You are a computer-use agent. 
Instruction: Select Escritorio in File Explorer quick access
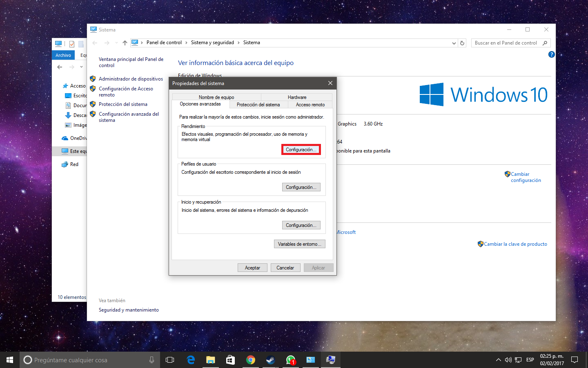76,96
